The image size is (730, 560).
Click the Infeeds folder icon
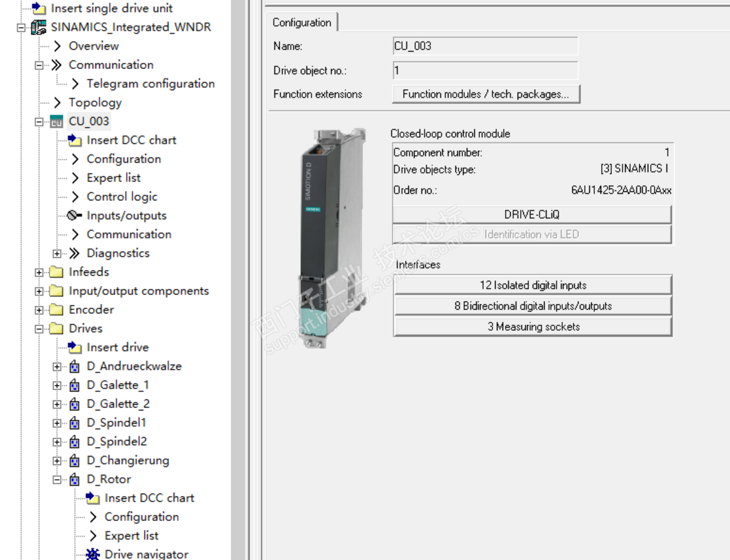[57, 272]
